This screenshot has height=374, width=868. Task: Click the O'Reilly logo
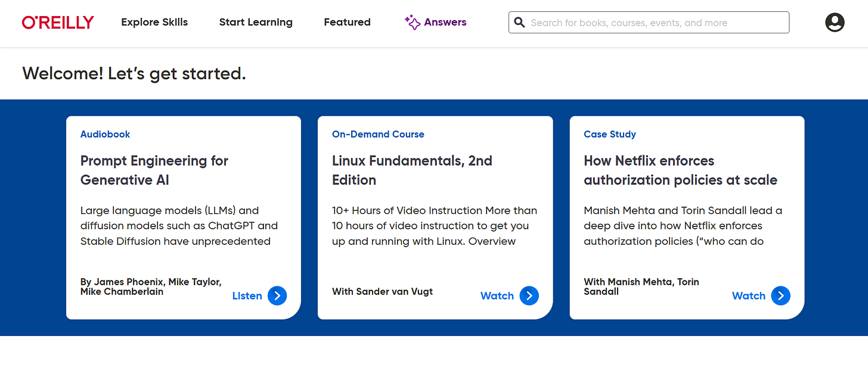point(58,23)
